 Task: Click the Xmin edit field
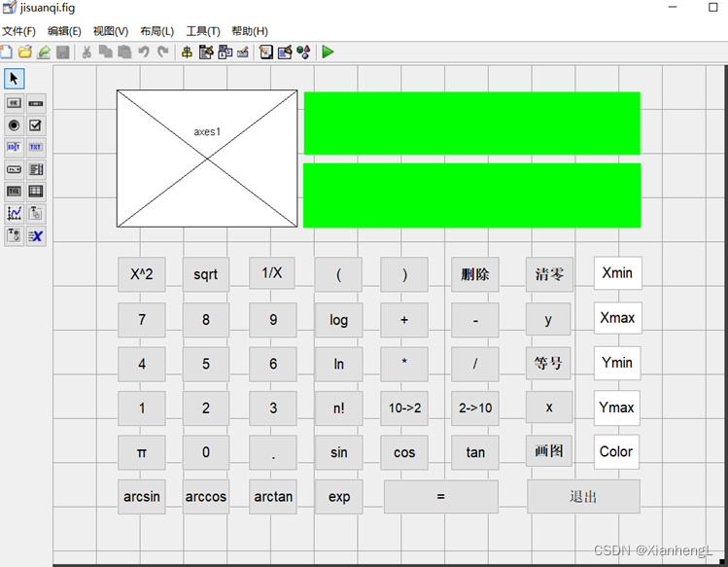pos(617,273)
